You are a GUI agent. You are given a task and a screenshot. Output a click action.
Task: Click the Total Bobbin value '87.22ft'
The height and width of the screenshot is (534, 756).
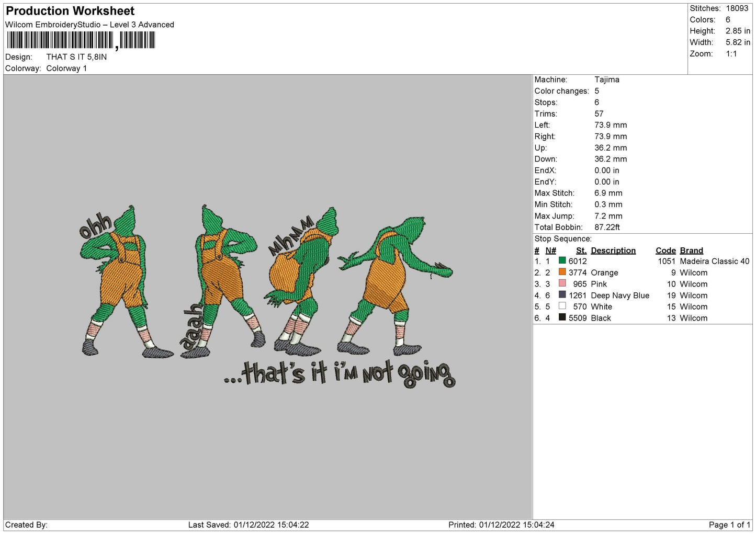click(607, 227)
